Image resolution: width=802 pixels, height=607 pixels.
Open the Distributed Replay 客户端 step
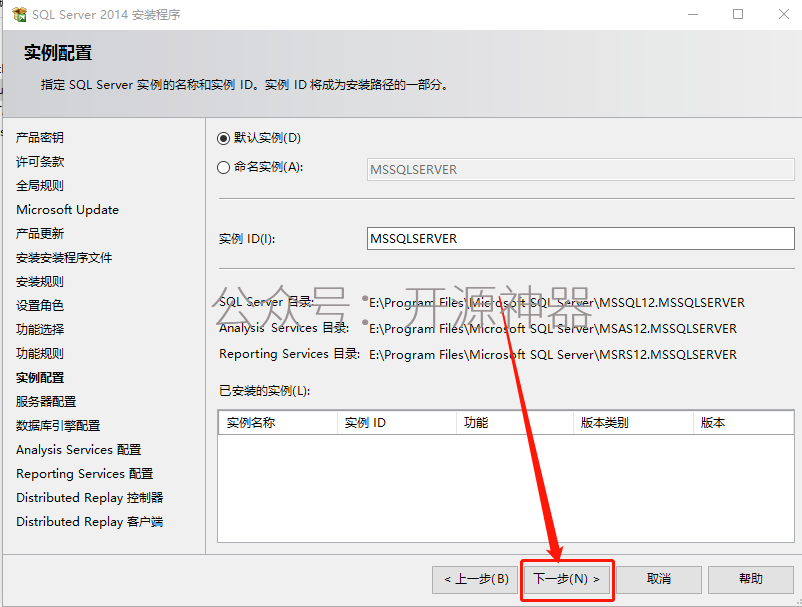click(90, 522)
